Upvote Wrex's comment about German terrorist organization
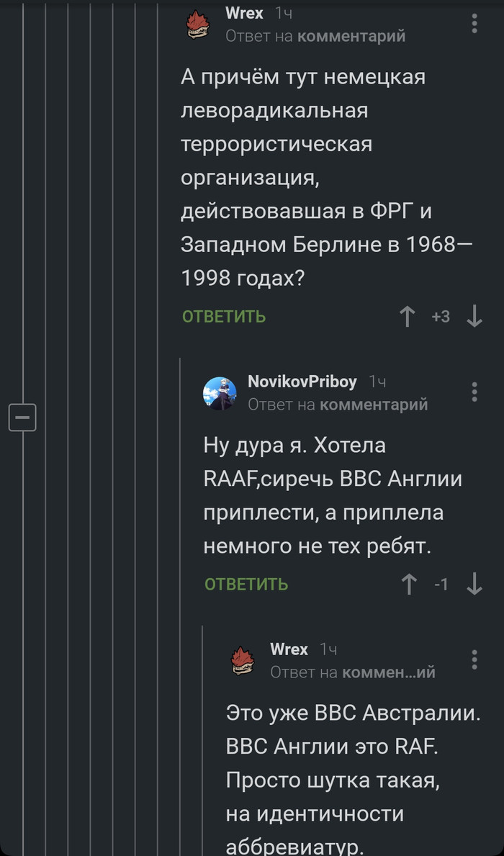The width and height of the screenshot is (504, 856). pyautogui.click(x=408, y=317)
